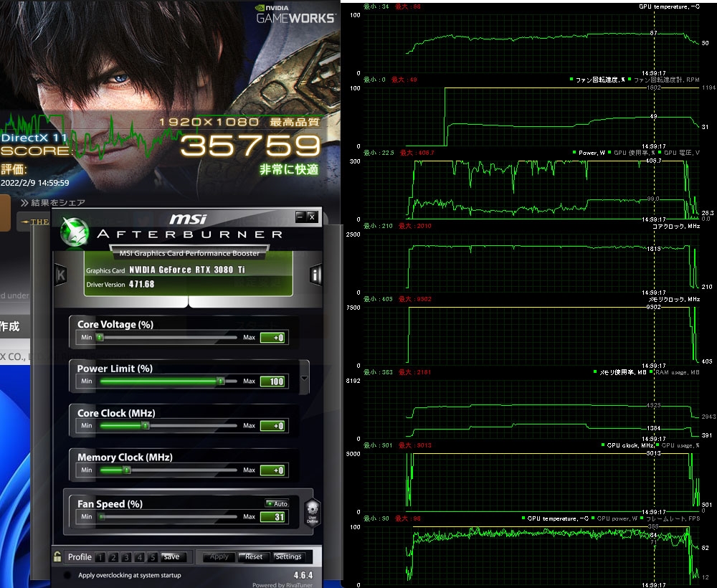
Task: Click the core clock graph in monitor
Action: coord(531,263)
